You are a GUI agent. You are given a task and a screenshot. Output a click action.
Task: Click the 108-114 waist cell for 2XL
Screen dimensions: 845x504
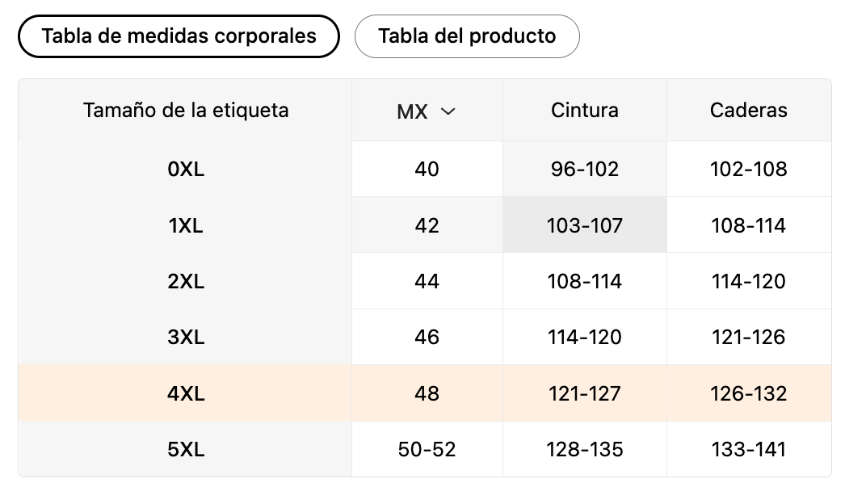(585, 281)
